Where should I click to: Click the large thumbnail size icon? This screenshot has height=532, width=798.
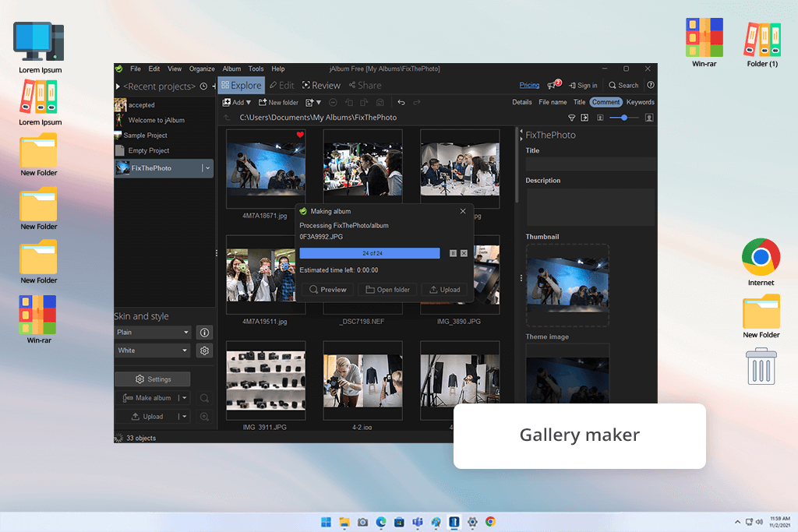tap(649, 118)
